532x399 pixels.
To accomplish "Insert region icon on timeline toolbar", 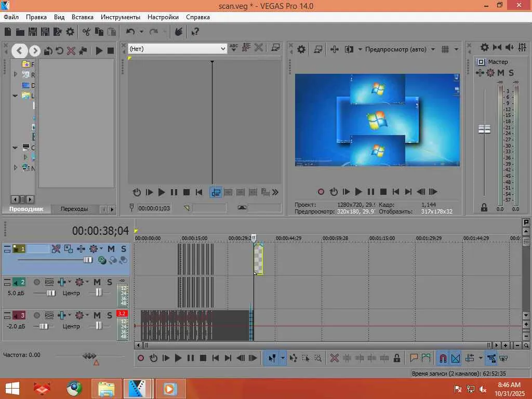I will coord(426,358).
